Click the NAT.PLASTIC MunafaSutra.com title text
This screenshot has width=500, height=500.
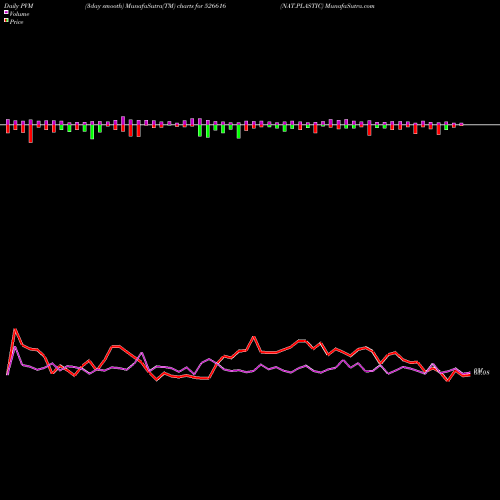327,6
